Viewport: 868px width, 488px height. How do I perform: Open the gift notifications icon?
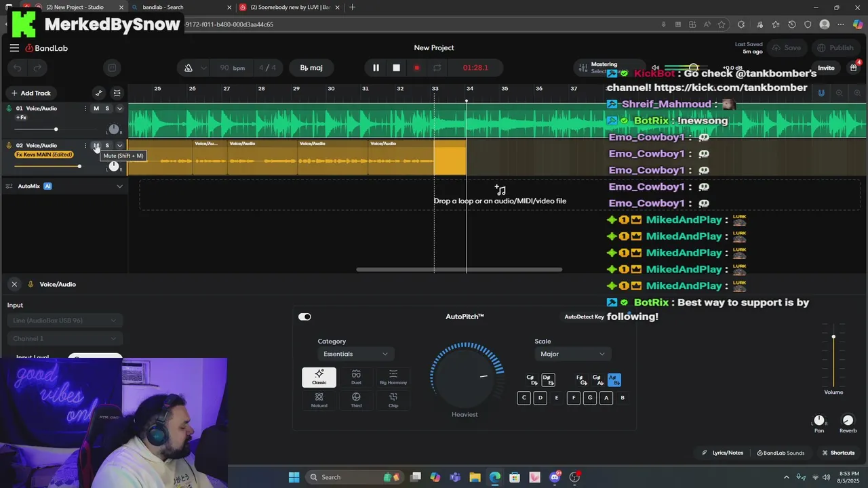tap(854, 68)
